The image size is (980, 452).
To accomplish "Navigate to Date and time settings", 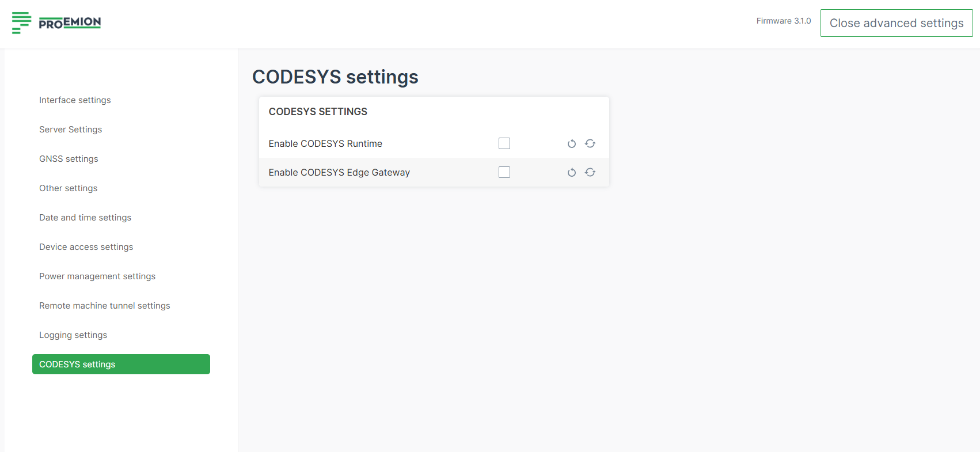I will click(85, 218).
